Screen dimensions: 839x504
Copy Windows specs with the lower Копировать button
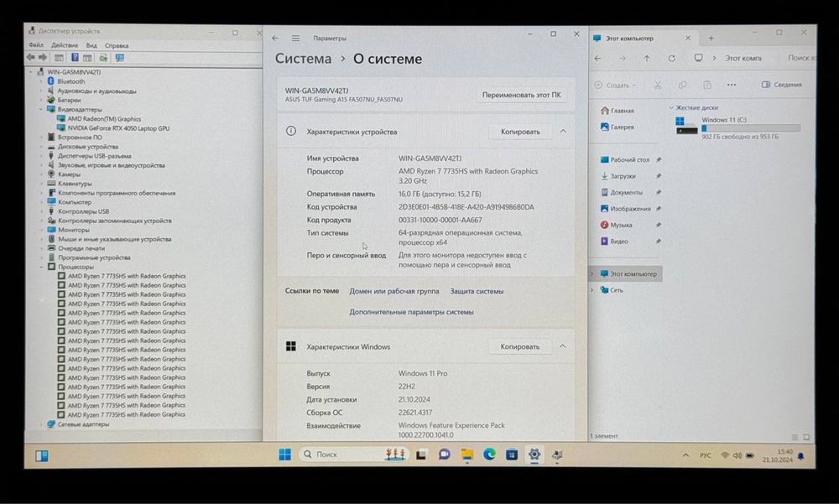[519, 346]
